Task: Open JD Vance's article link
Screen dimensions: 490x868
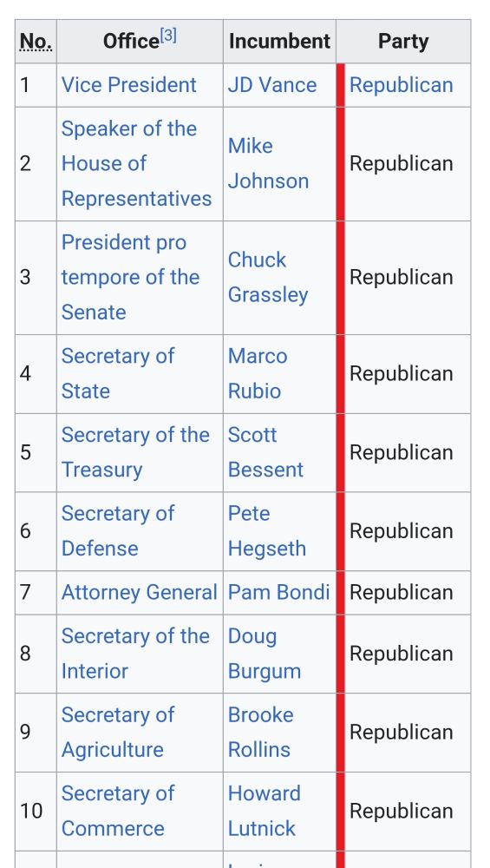Action: point(272,85)
